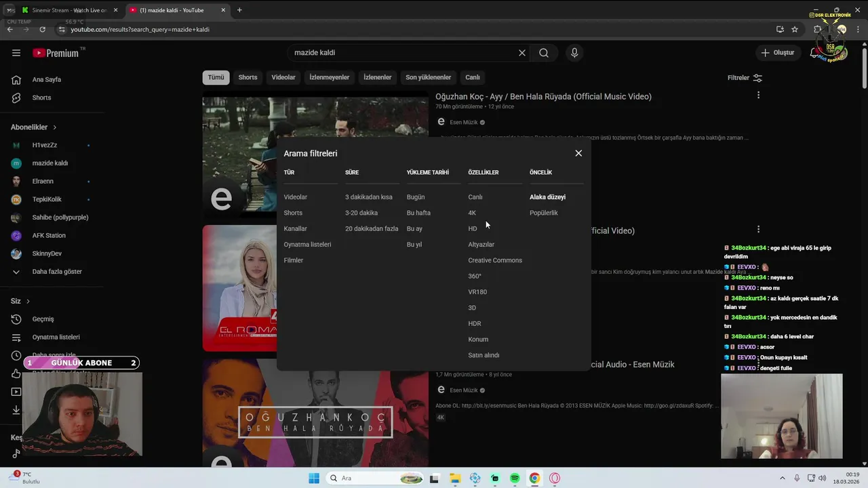Sort by Alaka düzeyi
Screen dimensions: 868x488
click(x=547, y=197)
